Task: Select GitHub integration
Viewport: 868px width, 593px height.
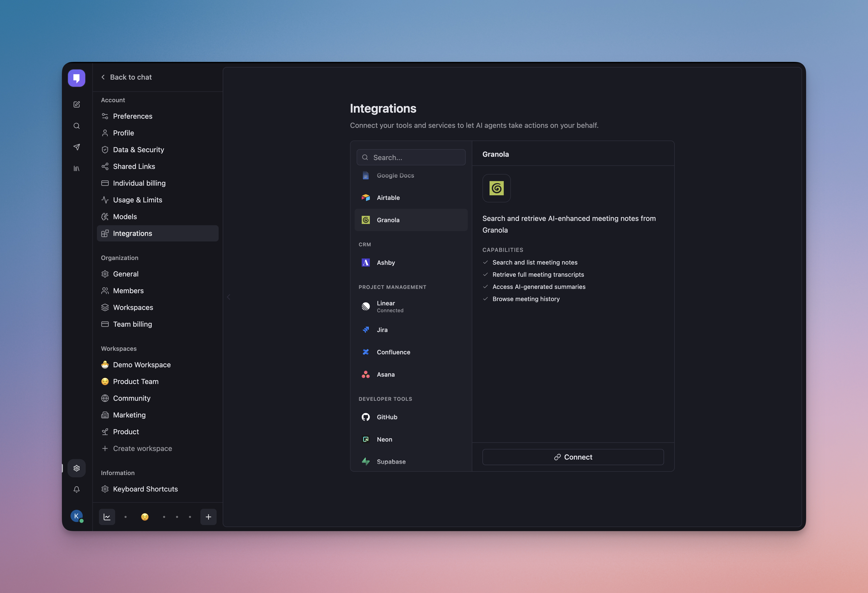Action: 411,417
